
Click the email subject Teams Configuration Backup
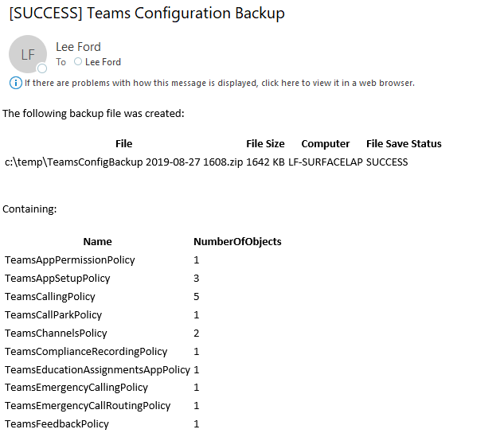pyautogui.click(x=147, y=13)
